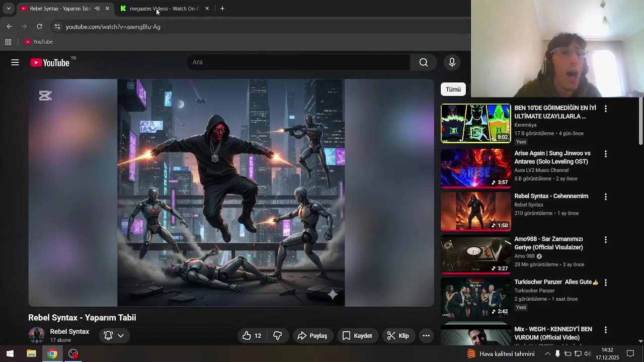Open the YouTube bookmark
This screenshot has height=362, width=644.
[x=39, y=42]
